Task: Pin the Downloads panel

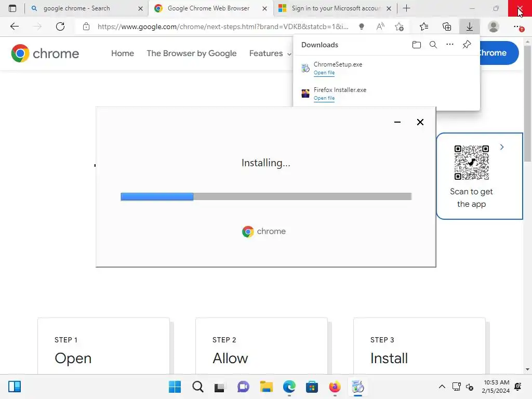Action: tap(467, 45)
